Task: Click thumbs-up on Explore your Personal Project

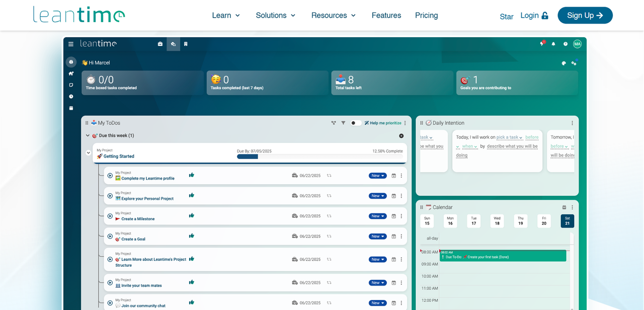Action: pyautogui.click(x=191, y=195)
